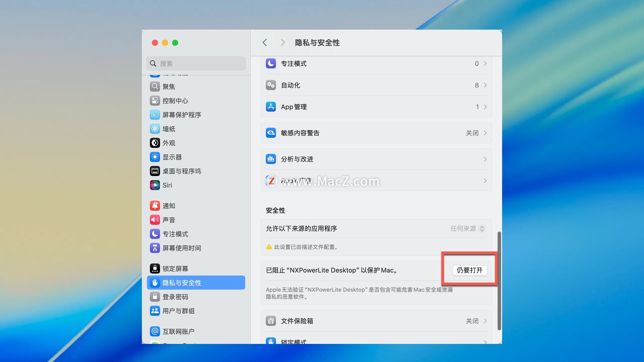This screenshot has height=362, width=644.
Task: Open the allow applications source dropdown
Action: (468, 229)
